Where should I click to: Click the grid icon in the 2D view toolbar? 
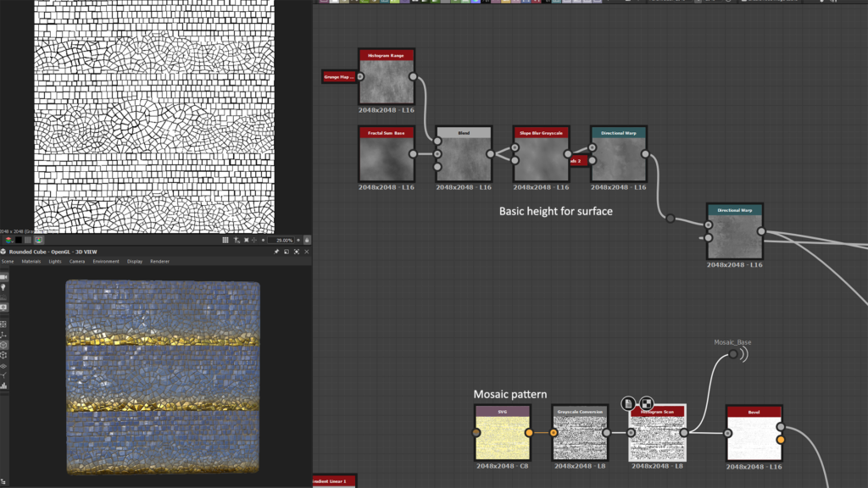pyautogui.click(x=225, y=240)
